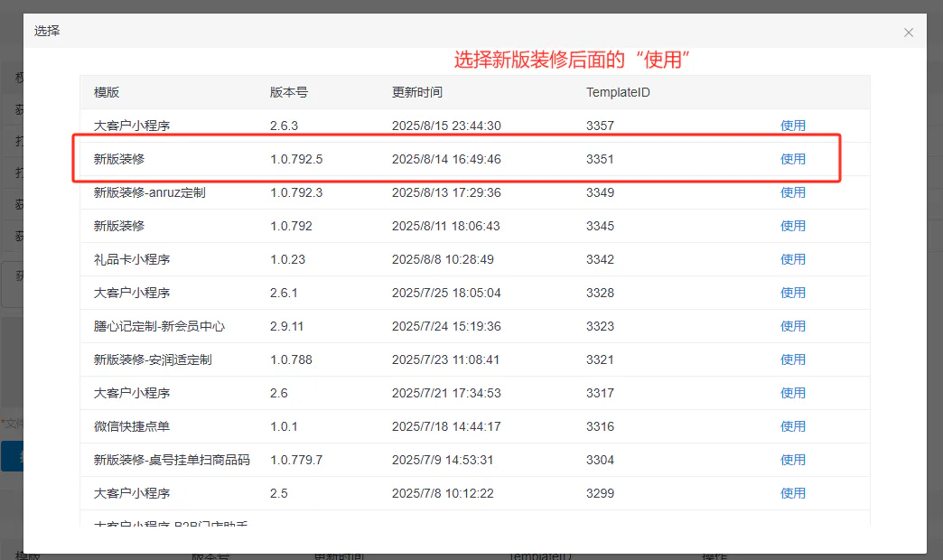Click TemplateID 3351 cell
This screenshot has width=943, height=560.
600,159
